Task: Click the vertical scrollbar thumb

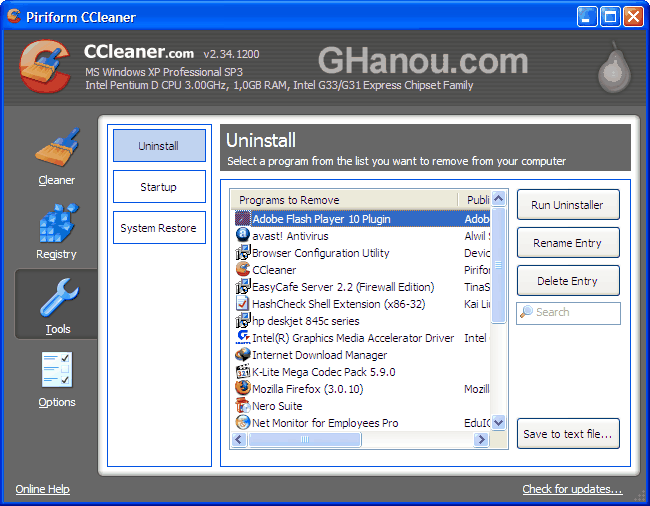Action: 498,265
